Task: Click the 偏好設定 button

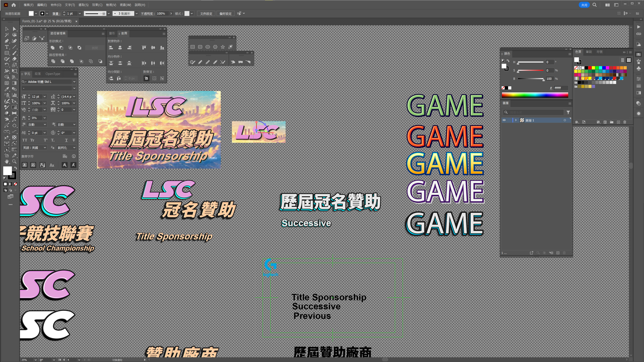Action: [226, 13]
